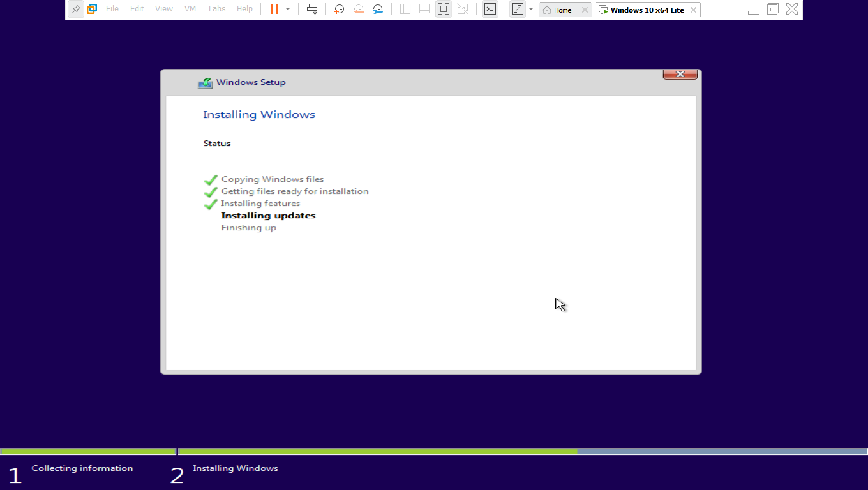Click Send Ctrl+Alt+Del icon

point(312,9)
